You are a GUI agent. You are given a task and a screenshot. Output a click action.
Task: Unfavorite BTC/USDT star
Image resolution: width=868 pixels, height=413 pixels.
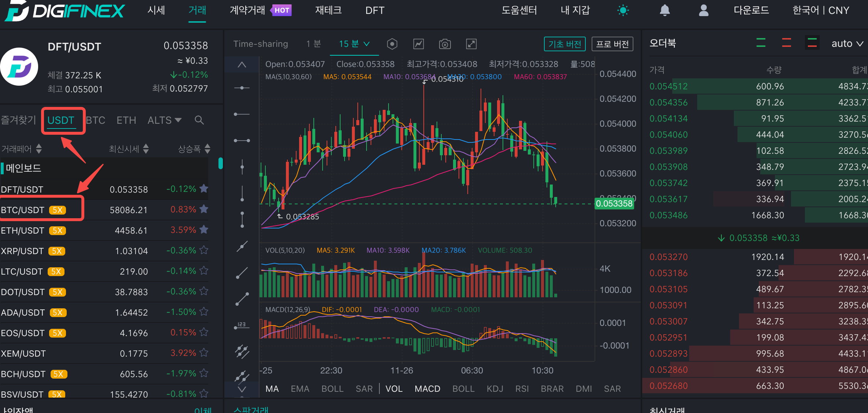(204, 209)
